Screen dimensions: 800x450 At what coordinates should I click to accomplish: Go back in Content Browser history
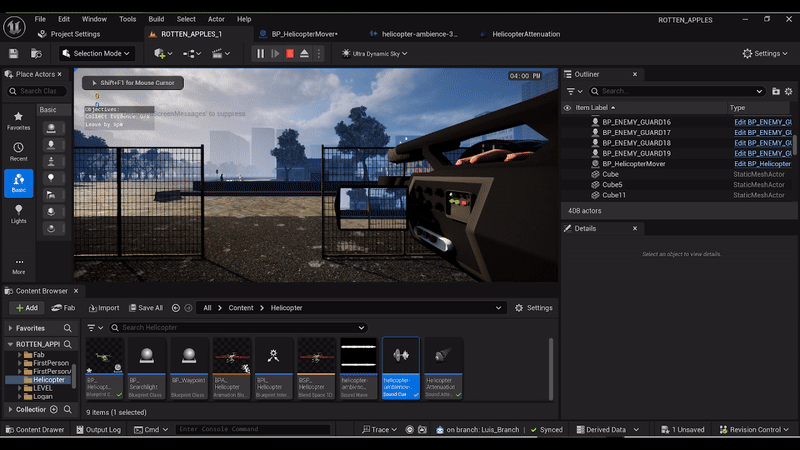tap(176, 308)
